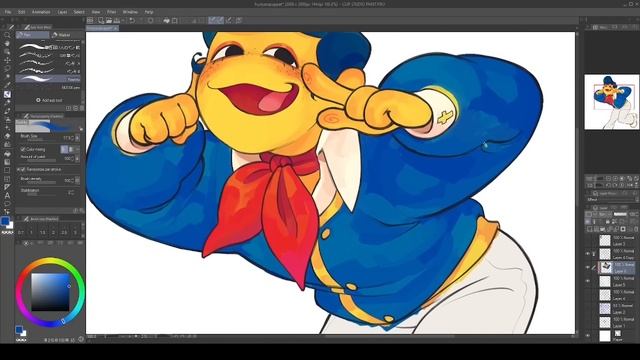Viewport: 640px width, 360px height.
Task: Select the Frame border tool
Action: (x=7, y=179)
